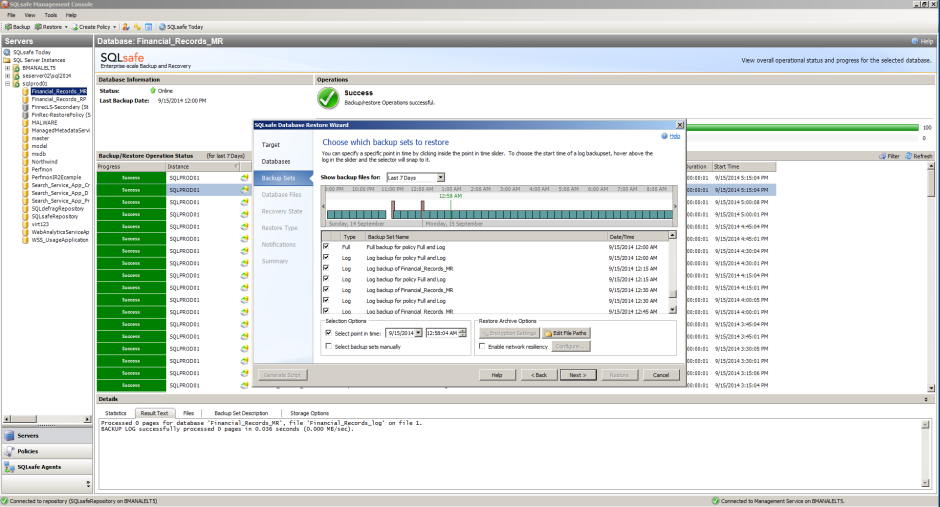The image size is (940, 507).
Task: Expand the seserver02 server node
Action: 7,76
